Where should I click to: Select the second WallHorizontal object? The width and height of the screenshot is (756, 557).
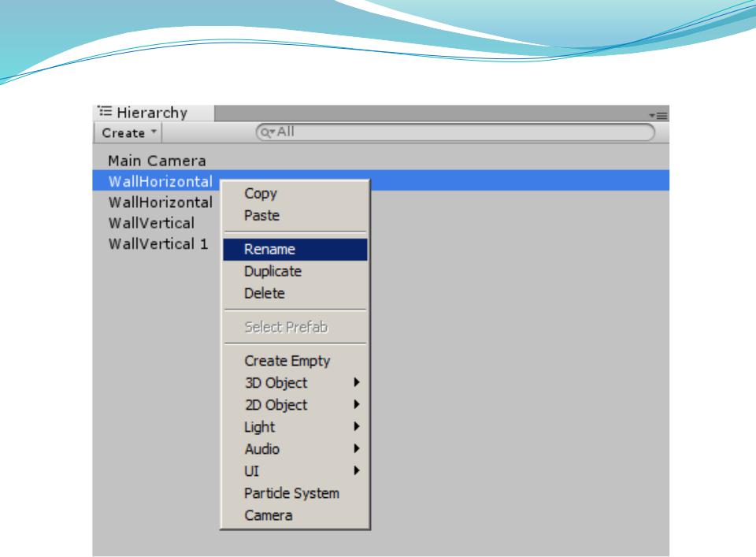pos(160,202)
